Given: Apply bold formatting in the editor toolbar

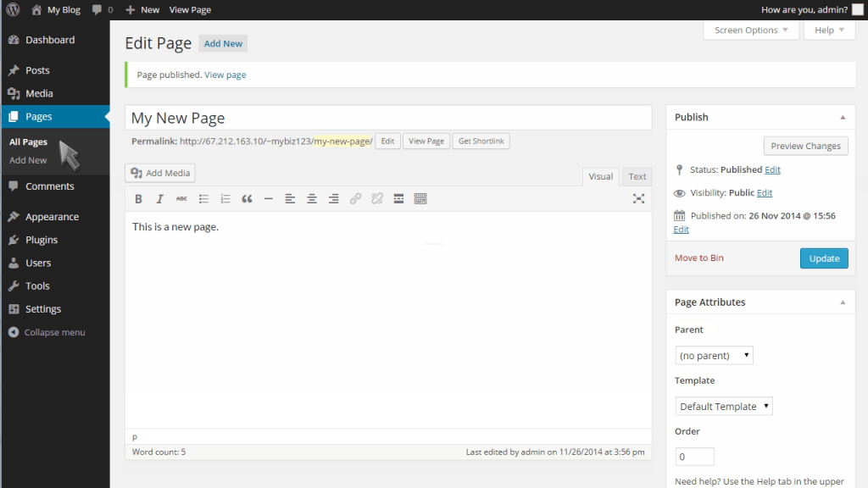Looking at the screenshot, I should [138, 198].
